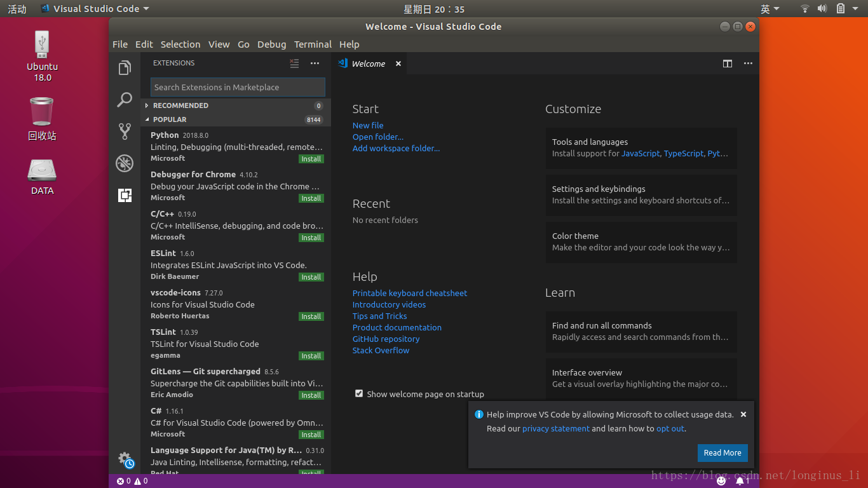Image resolution: width=868 pixels, height=488 pixels.
Task: Open the Stack Overflow link
Action: (x=381, y=350)
